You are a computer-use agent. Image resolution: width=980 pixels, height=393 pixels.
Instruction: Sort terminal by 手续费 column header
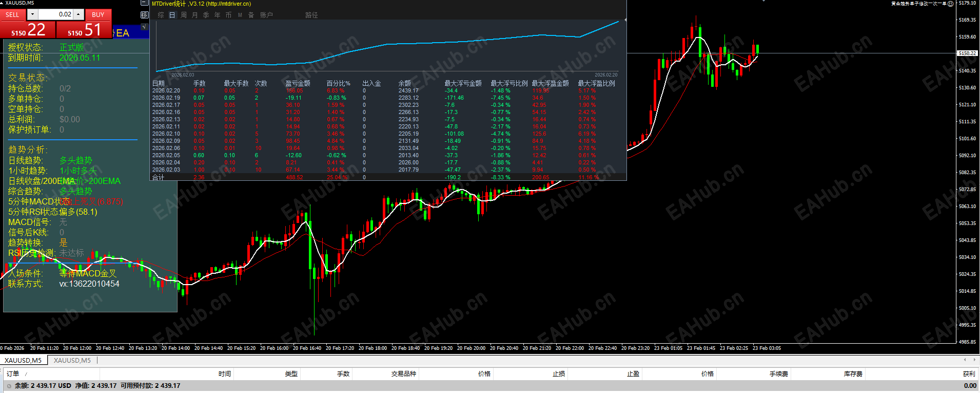(779, 374)
